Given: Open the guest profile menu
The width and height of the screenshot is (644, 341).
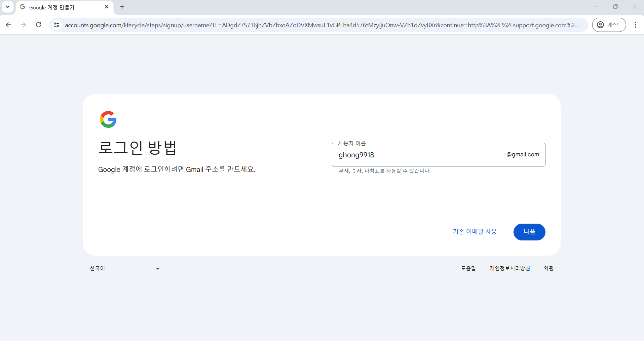Looking at the screenshot, I should point(609,25).
